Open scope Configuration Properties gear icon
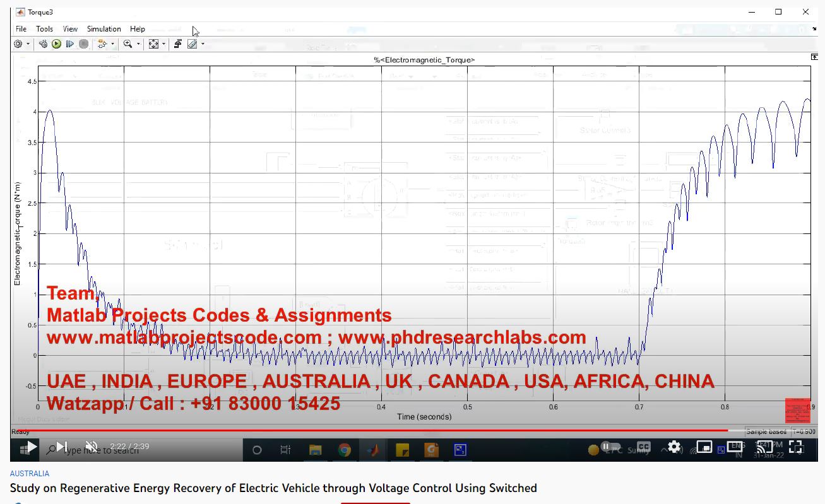 [18, 44]
